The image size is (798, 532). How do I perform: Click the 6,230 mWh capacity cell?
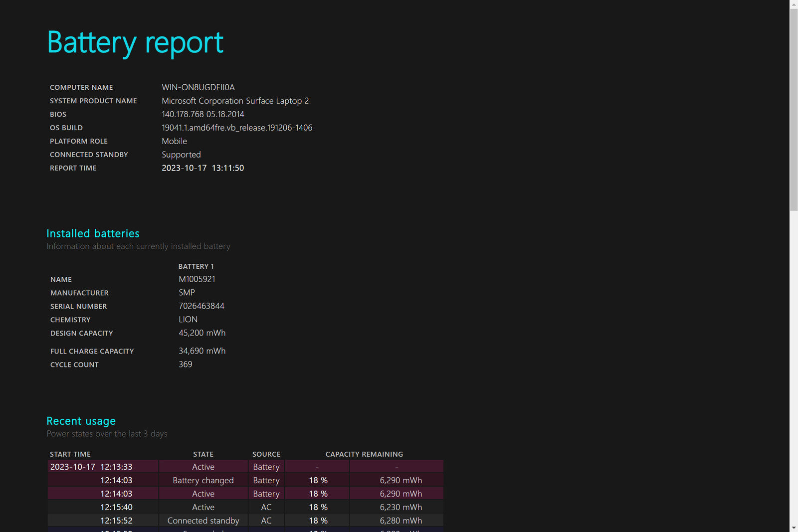400,507
